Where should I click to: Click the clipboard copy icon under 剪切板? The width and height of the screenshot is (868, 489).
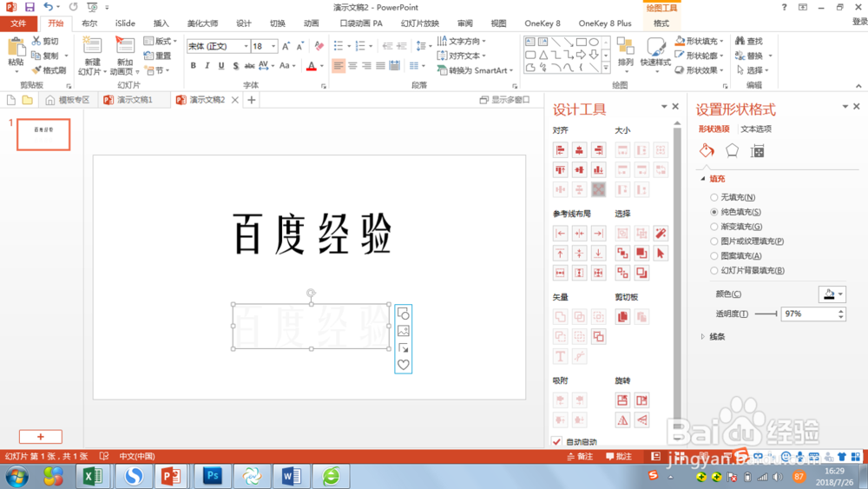622,317
